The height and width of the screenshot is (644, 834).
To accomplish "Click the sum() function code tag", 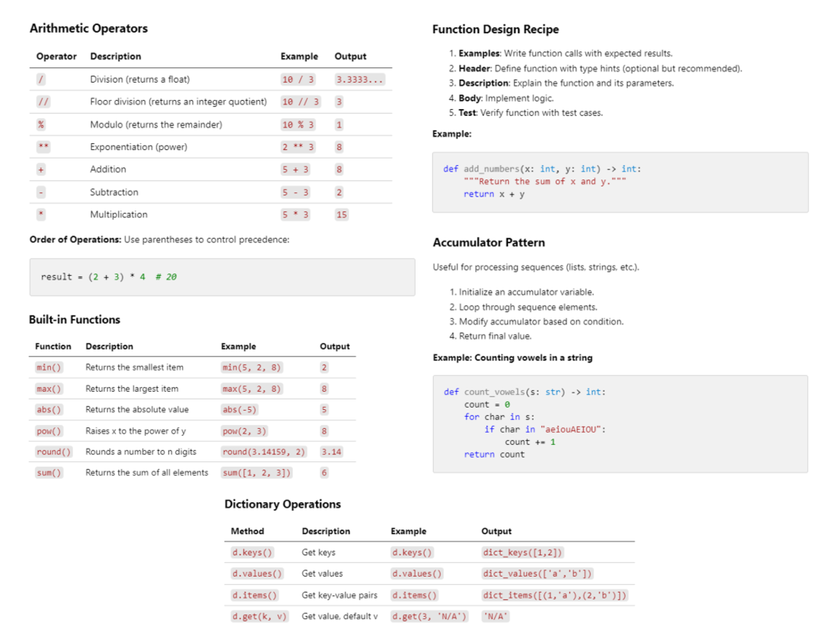I will 49,473.
